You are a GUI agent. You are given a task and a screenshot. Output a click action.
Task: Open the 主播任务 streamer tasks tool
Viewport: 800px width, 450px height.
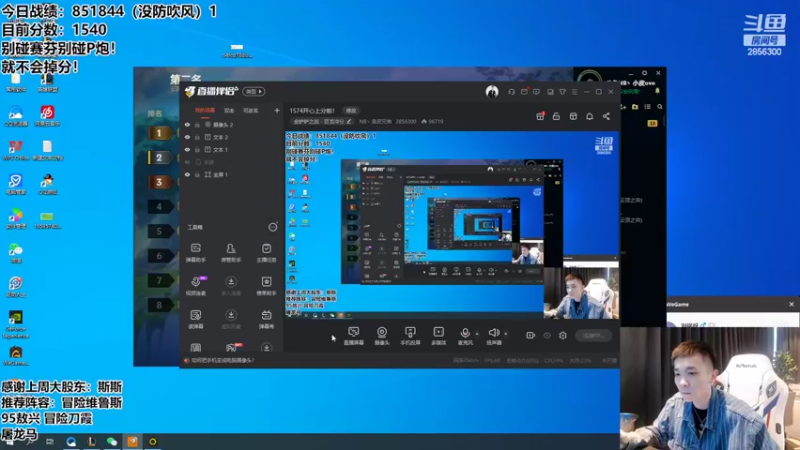266,252
